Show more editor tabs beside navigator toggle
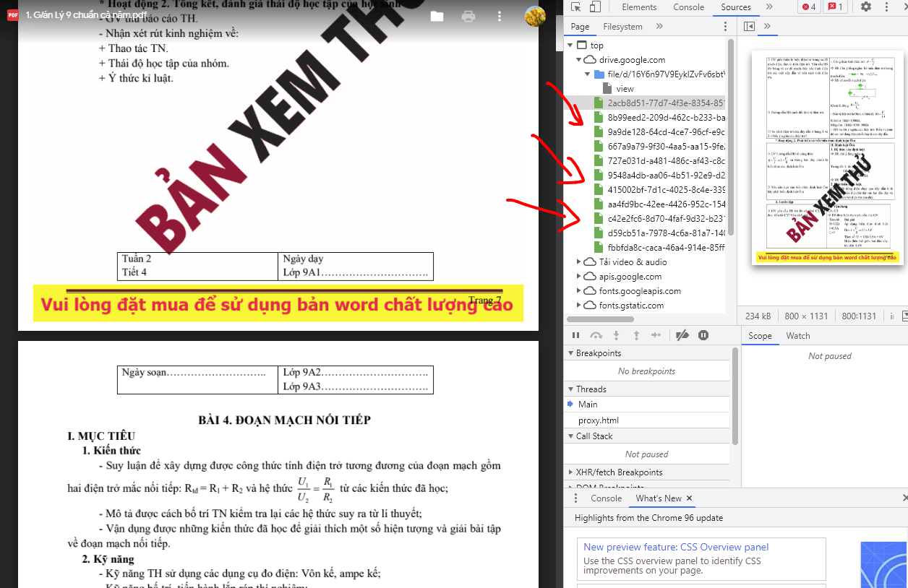Screen dimensions: 908x588 click(767, 27)
